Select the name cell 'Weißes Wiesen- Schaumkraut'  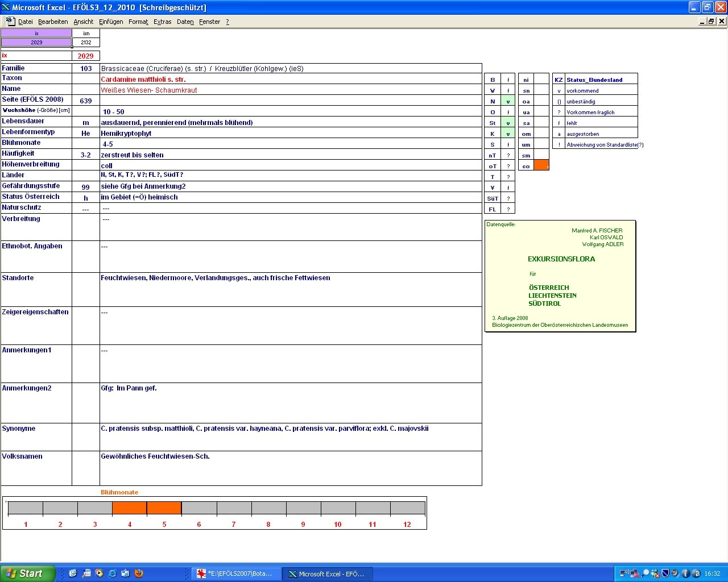291,90
